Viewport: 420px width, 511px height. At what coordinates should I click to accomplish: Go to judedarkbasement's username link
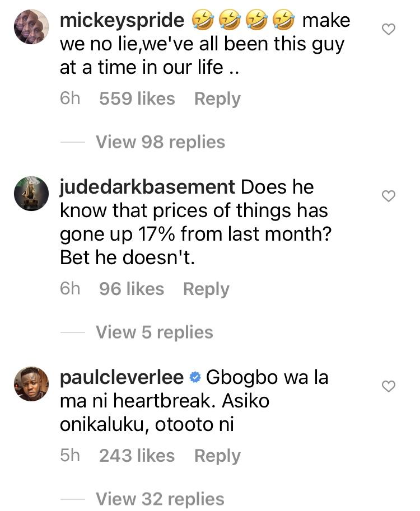click(147, 187)
